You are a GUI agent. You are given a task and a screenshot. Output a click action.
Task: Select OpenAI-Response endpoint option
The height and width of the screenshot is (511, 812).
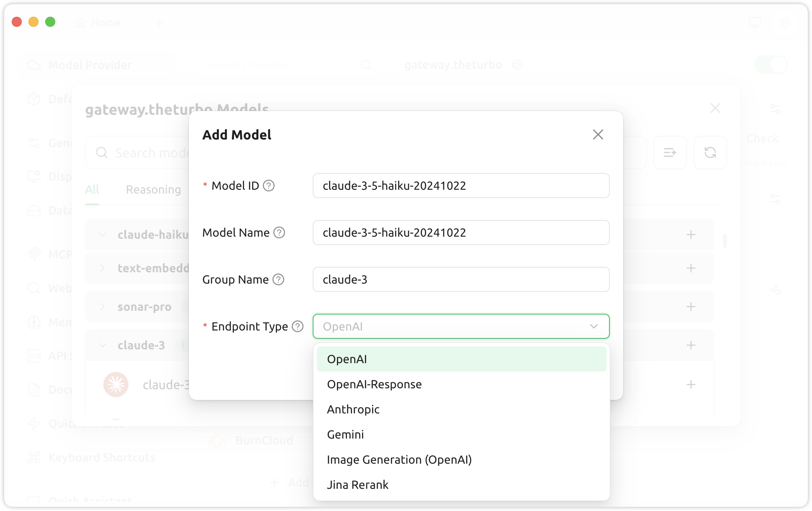[374, 384]
